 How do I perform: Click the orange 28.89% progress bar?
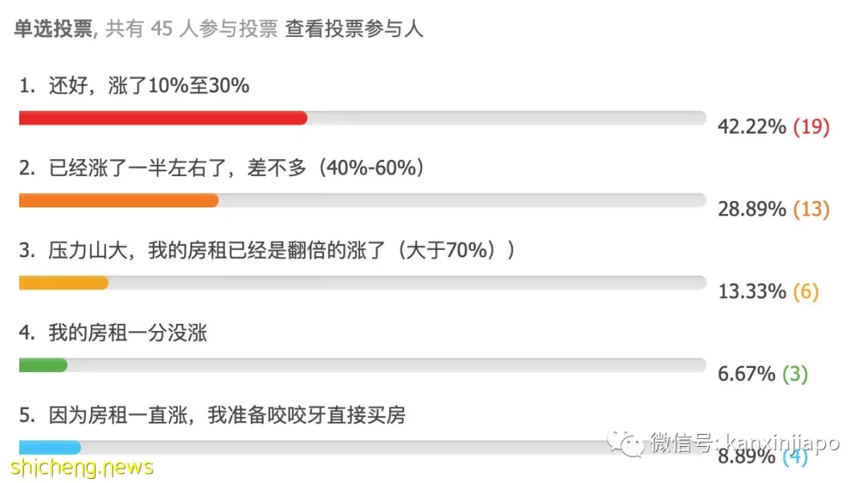pos(118,200)
